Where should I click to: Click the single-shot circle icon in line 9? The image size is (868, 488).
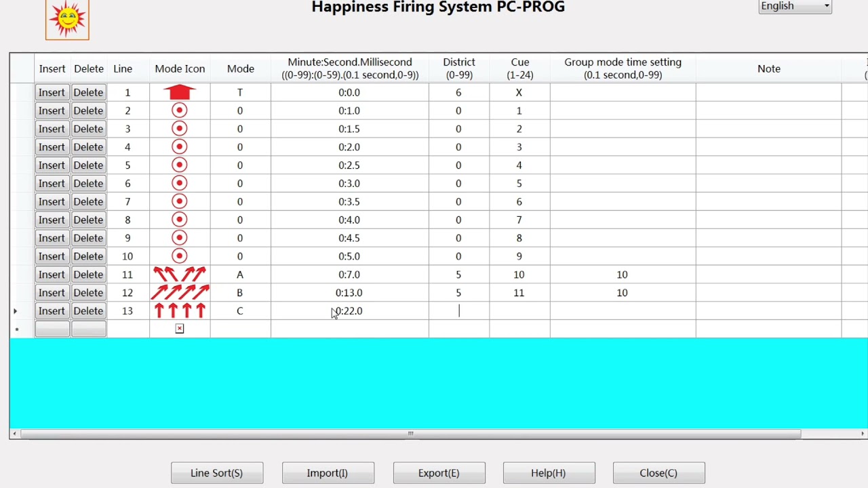tap(180, 239)
